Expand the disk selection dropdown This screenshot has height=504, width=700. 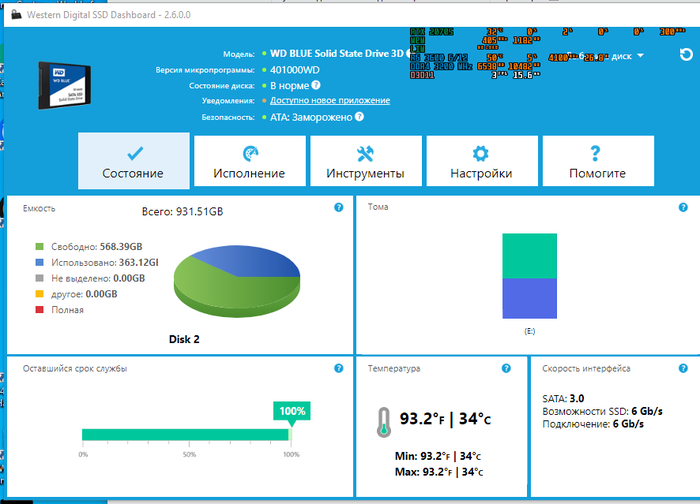[640, 56]
